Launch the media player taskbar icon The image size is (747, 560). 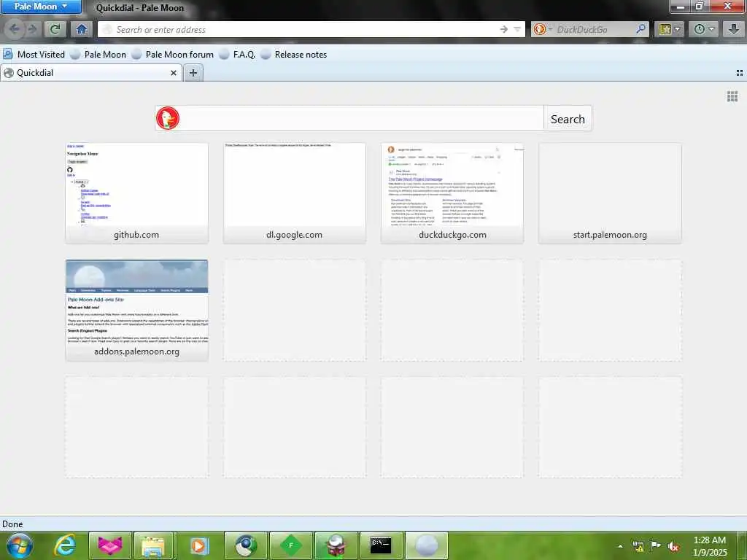198,545
